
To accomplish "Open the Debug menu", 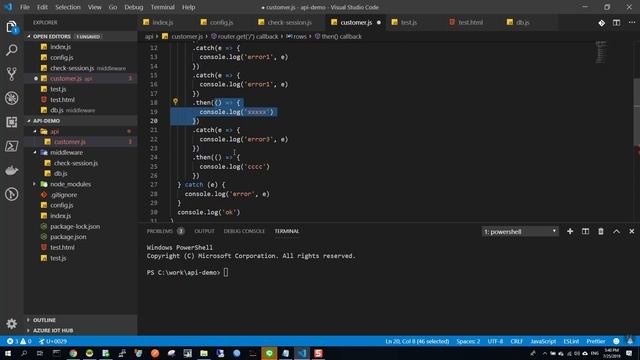I will tap(133, 7).
